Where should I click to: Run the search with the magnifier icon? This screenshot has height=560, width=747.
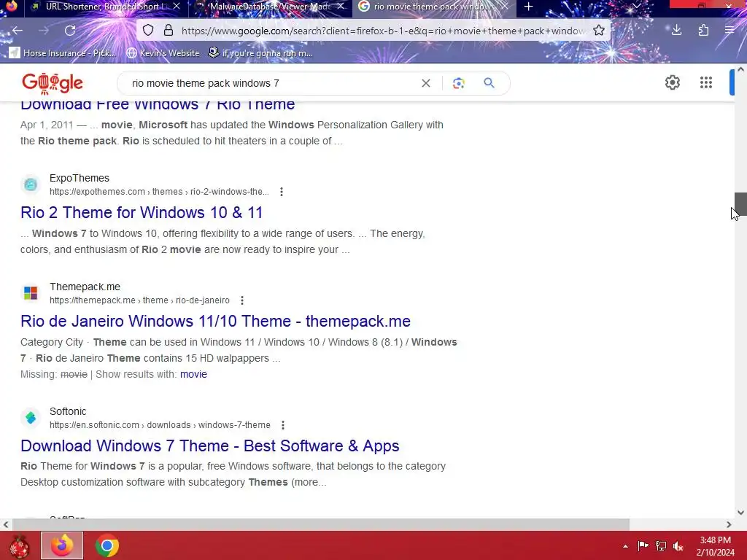489,83
